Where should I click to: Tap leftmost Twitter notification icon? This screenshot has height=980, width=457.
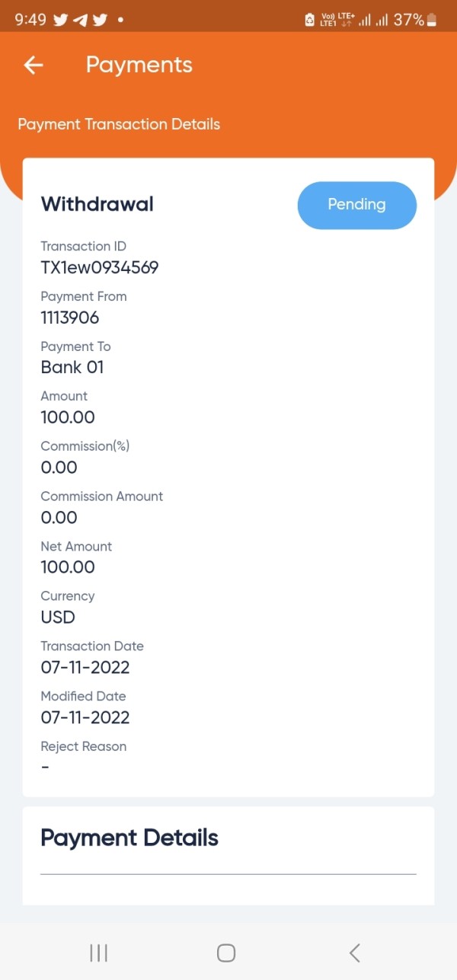61,20
